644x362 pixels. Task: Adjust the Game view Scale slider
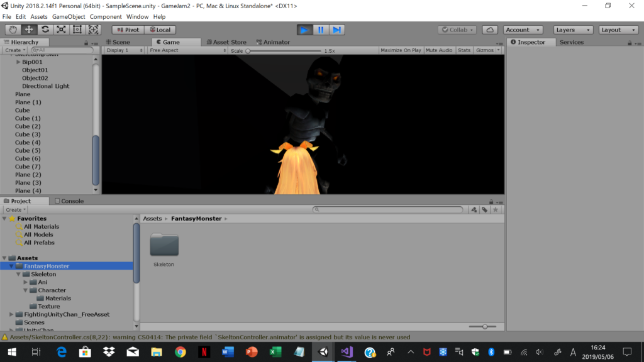point(248,50)
